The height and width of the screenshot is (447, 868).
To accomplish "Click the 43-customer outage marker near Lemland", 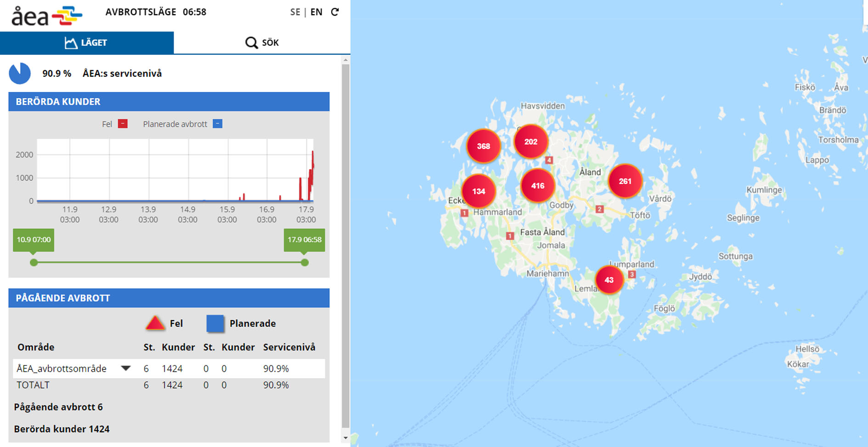I will pyautogui.click(x=609, y=280).
